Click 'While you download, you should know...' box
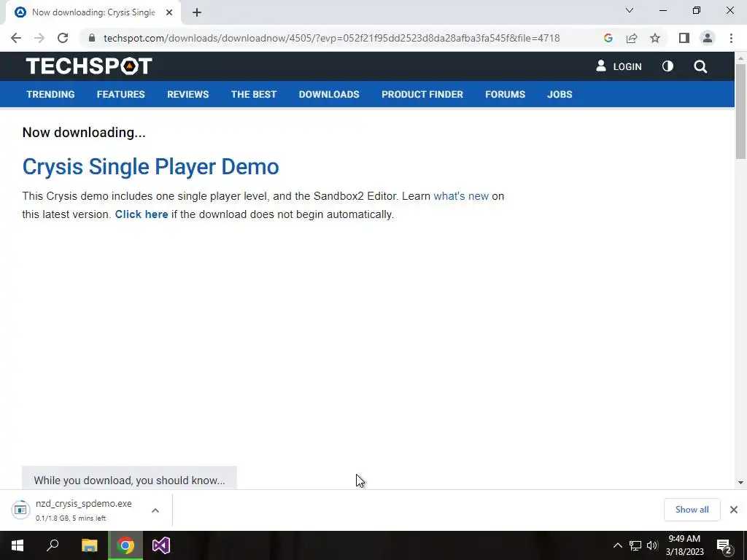The height and width of the screenshot is (560, 747). (x=129, y=478)
